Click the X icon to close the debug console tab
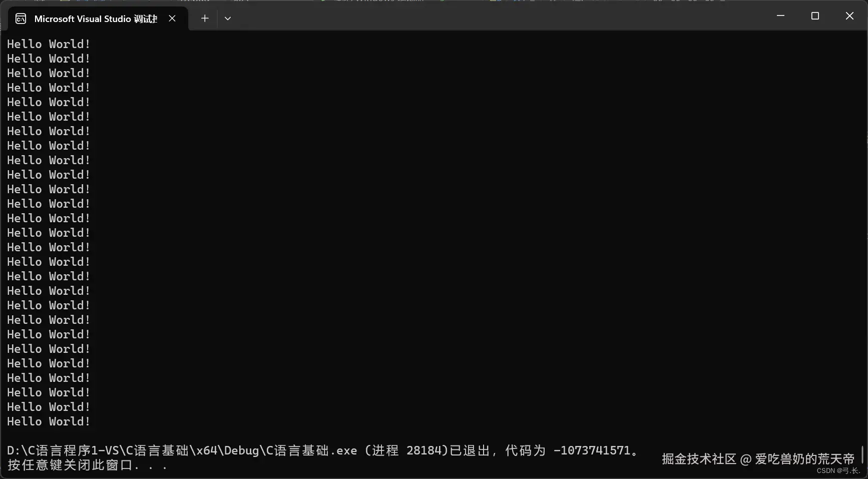The image size is (868, 479). (172, 19)
